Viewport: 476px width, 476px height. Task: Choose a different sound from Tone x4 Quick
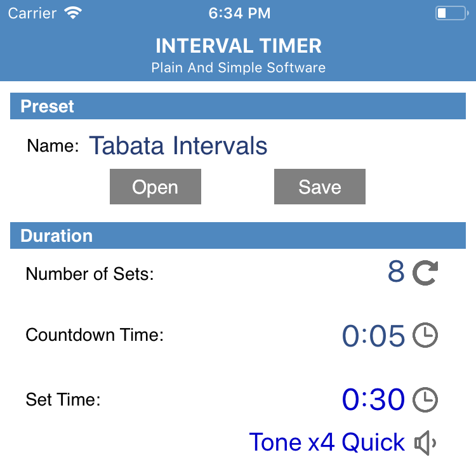coord(327,442)
